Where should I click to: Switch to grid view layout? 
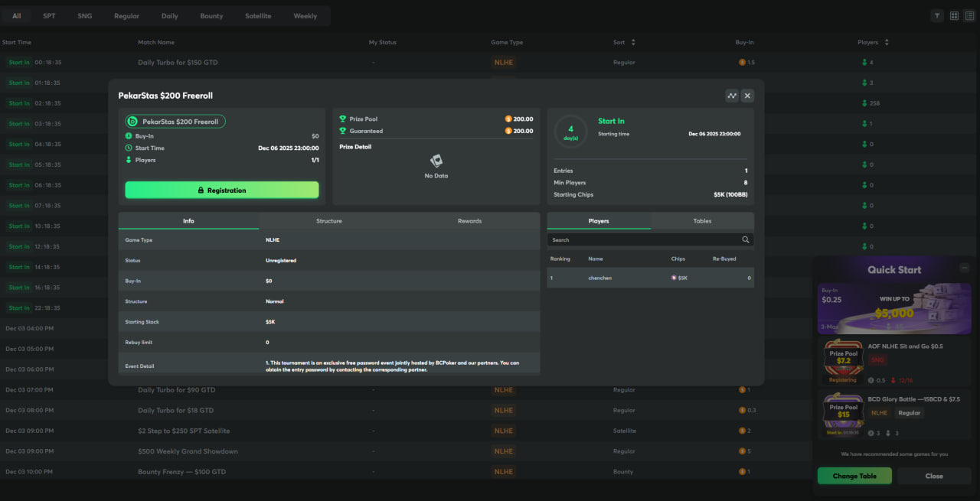954,15
